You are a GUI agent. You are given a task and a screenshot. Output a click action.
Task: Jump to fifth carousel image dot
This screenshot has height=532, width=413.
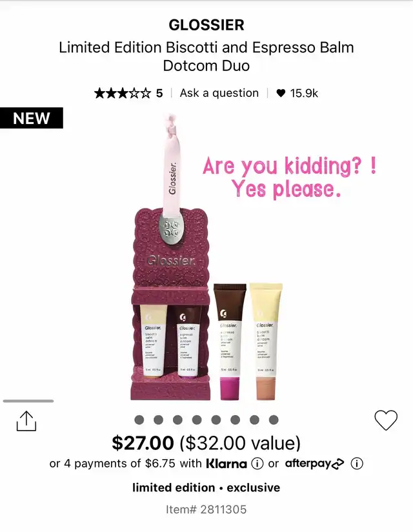216,420
